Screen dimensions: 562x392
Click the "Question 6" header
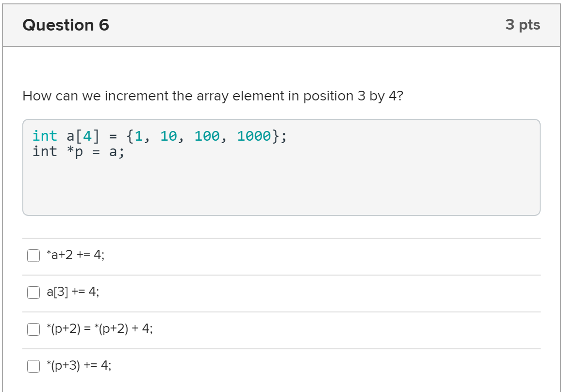[x=65, y=25]
